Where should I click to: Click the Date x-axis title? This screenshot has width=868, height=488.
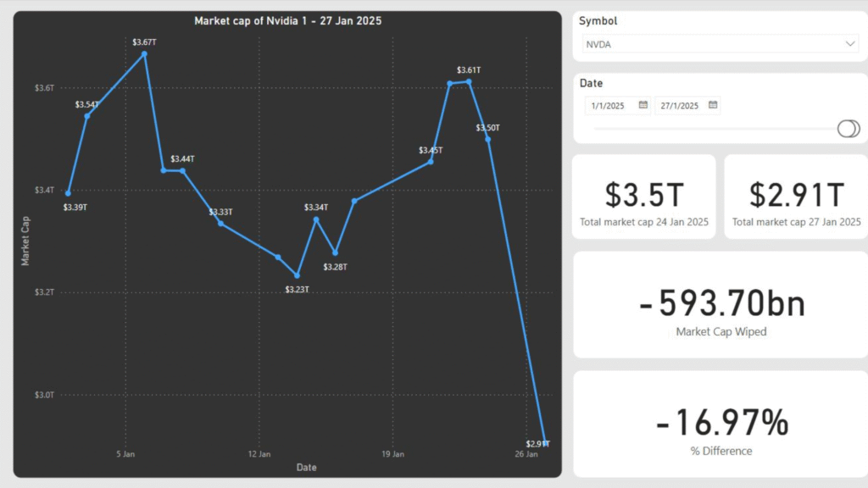(x=306, y=468)
